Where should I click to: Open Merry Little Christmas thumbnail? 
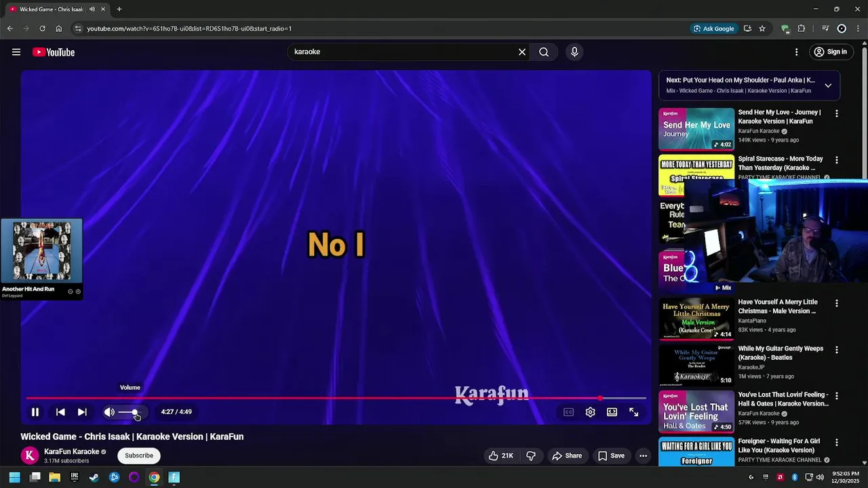coord(696,319)
